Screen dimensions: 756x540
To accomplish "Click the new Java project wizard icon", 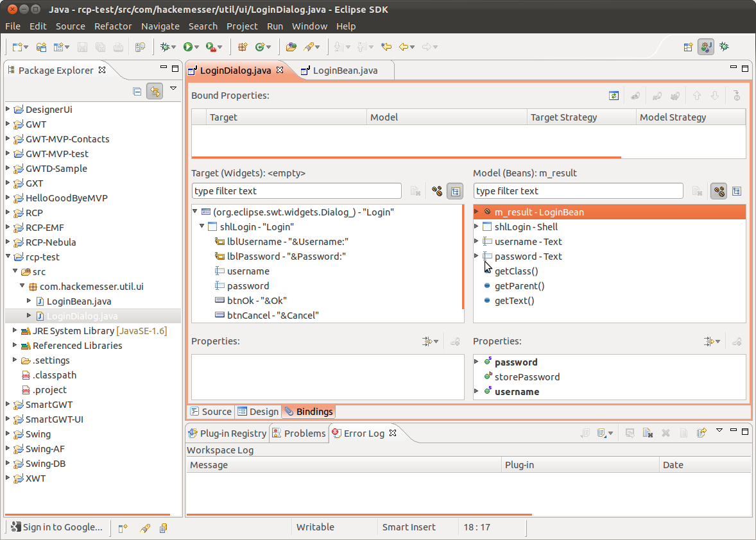I will pyautogui.click(x=42, y=47).
